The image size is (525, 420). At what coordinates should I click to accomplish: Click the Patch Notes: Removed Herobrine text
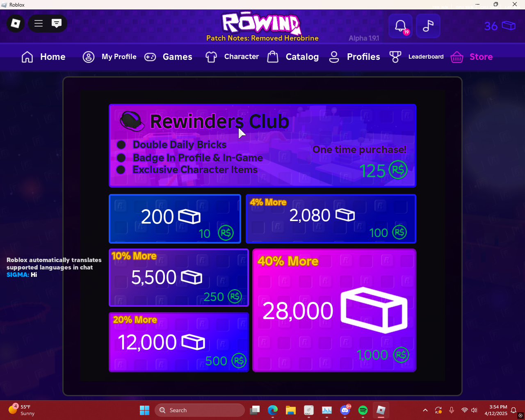pyautogui.click(x=262, y=38)
